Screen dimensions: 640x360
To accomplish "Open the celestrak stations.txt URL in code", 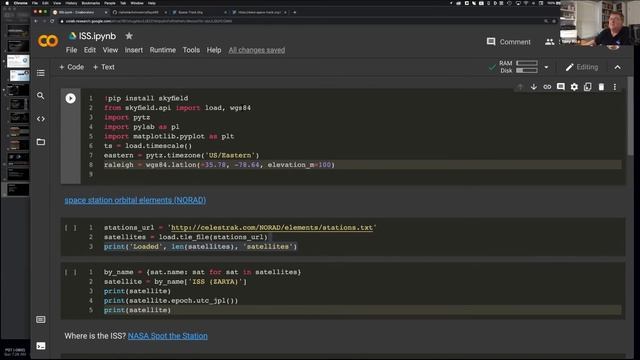I will point(272,227).
